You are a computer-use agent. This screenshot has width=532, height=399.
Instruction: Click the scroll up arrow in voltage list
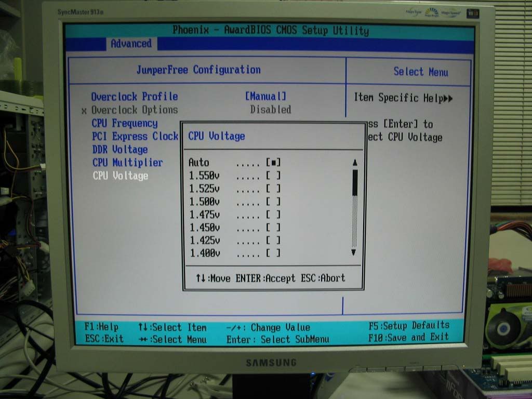pos(355,163)
